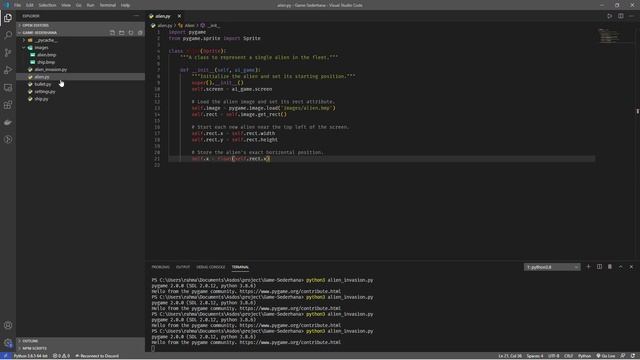Open alien.bmp in the images folder
The width and height of the screenshot is (640, 360).
(x=47, y=55)
